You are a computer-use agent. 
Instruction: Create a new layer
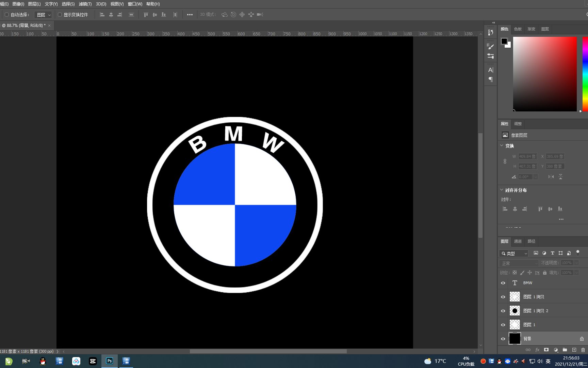click(x=574, y=350)
